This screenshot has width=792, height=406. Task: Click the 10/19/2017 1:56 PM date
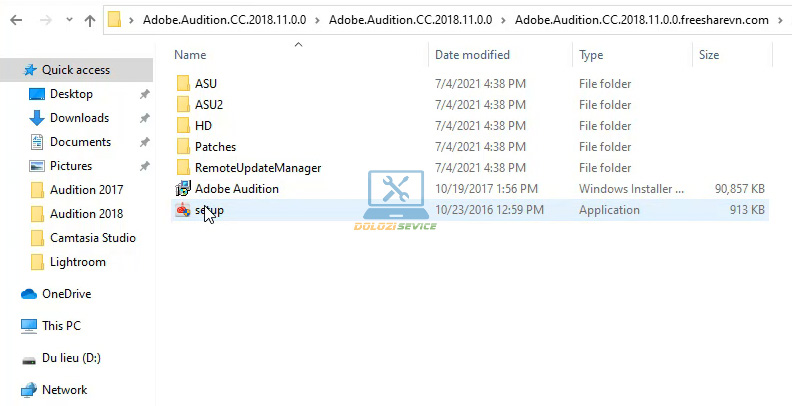pos(486,188)
